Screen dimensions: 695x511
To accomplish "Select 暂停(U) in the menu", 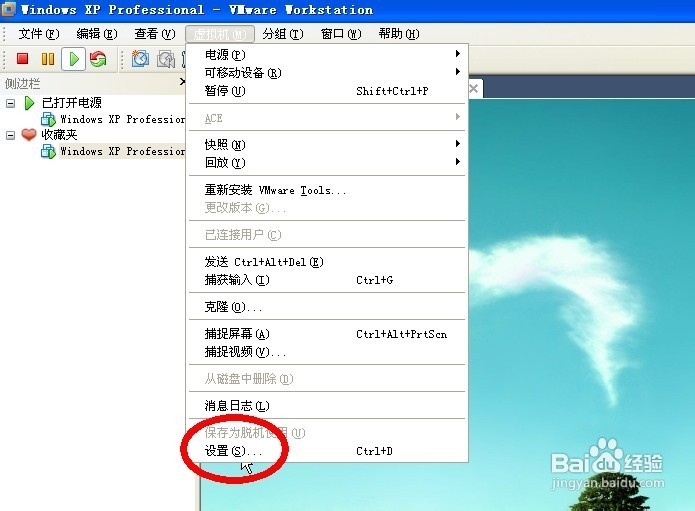I will [327, 91].
